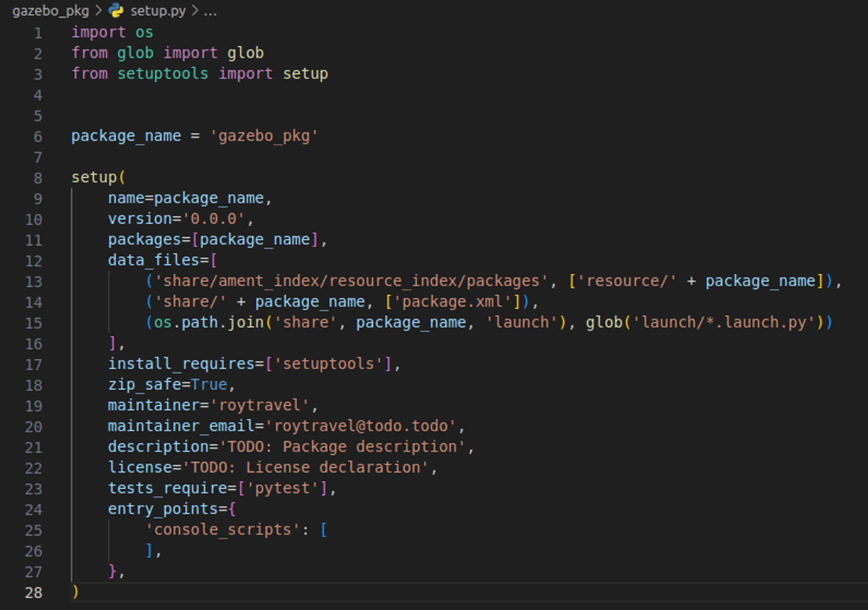This screenshot has width=868, height=610.
Task: Click the data_files keyword argument
Action: pyautogui.click(x=153, y=260)
